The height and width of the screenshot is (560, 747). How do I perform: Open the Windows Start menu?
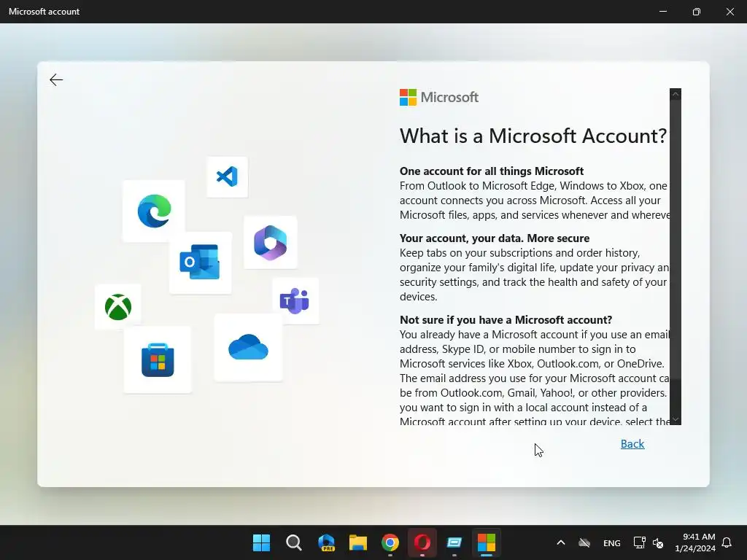(261, 542)
